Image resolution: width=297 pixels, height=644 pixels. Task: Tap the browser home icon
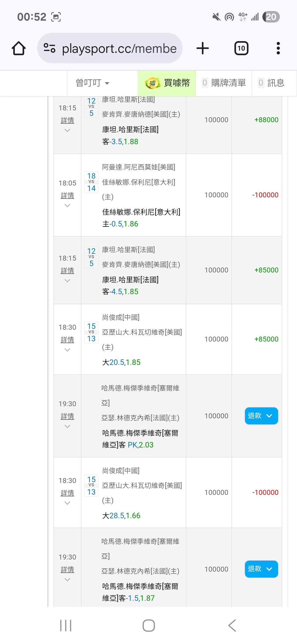pos(19,48)
